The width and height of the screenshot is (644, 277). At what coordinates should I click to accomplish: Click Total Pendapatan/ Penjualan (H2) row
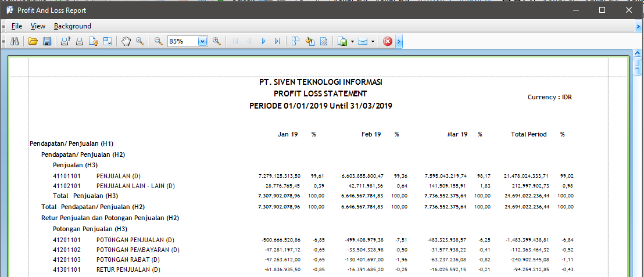(x=93, y=207)
